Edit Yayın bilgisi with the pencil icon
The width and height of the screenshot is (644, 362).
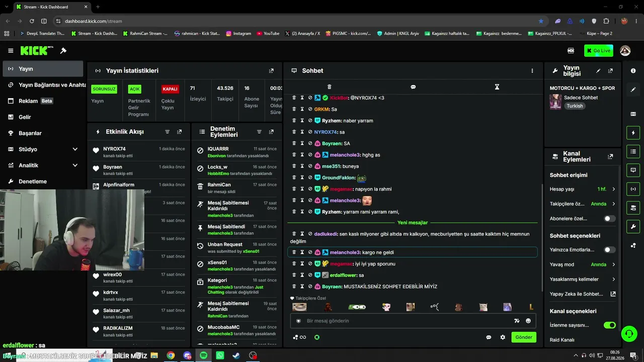(598, 71)
